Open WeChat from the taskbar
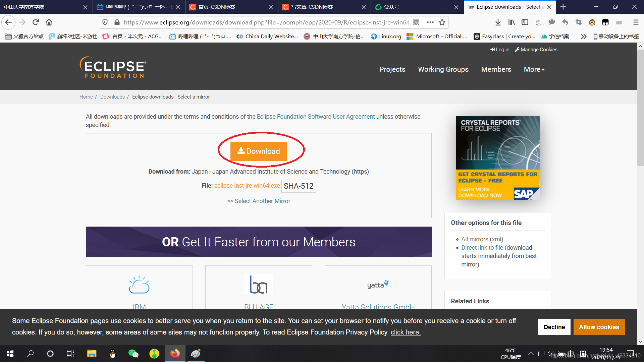This screenshot has height=362, width=644. pos(133,354)
